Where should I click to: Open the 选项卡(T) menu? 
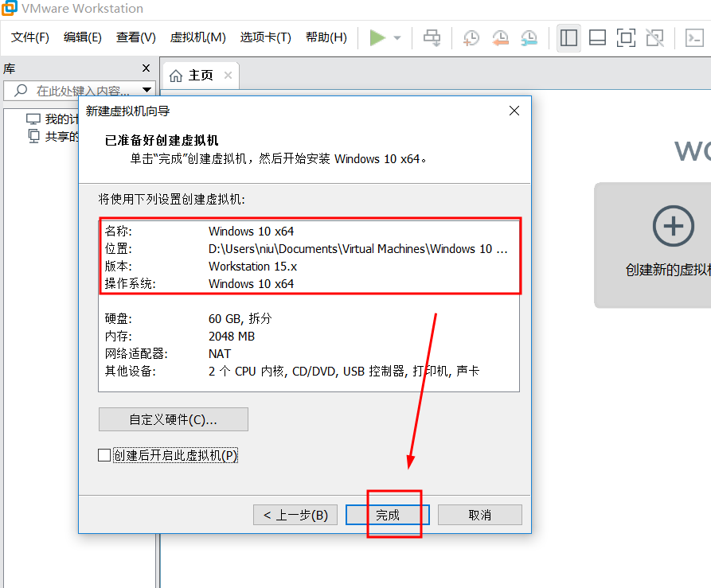[265, 37]
